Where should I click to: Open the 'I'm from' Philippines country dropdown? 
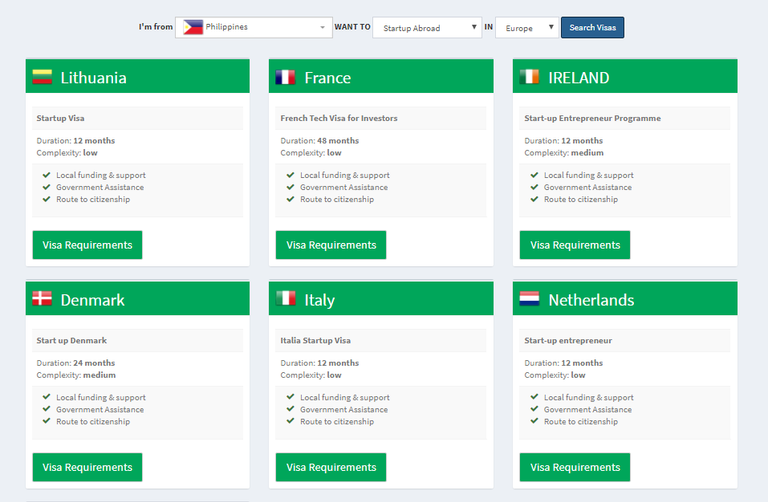(254, 27)
